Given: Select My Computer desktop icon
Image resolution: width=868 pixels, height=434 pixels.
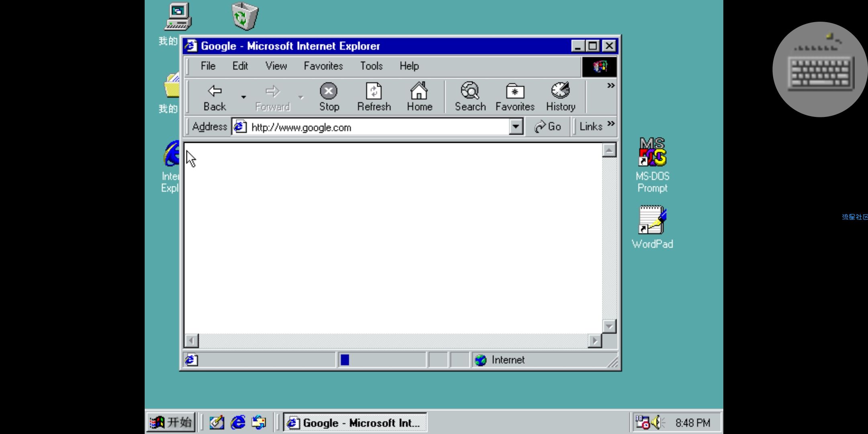Looking at the screenshot, I should (x=178, y=17).
